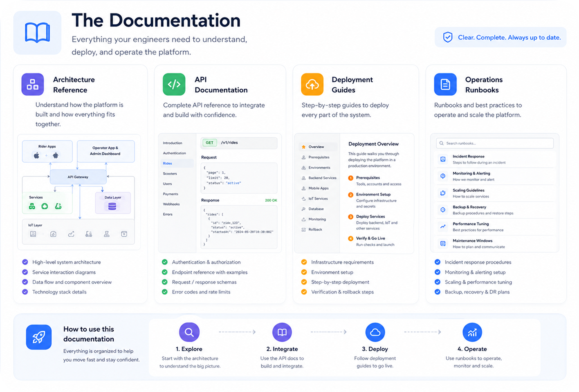
Task: Open the Deployment Guides cloud upload icon
Action: tap(312, 84)
